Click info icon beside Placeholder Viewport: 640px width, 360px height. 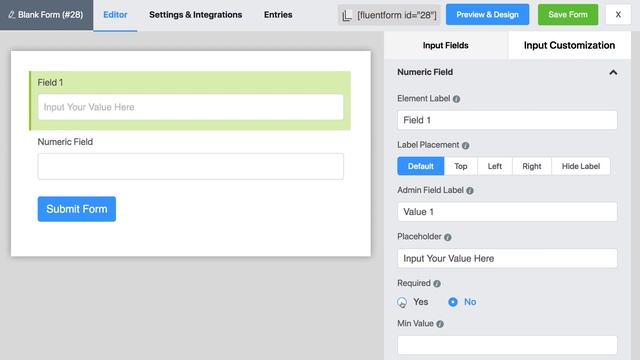448,237
